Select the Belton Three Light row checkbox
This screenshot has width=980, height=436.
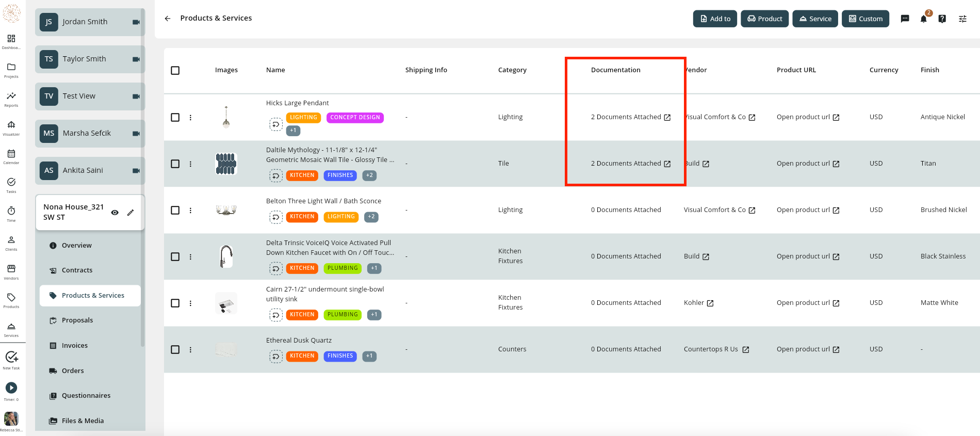175,210
